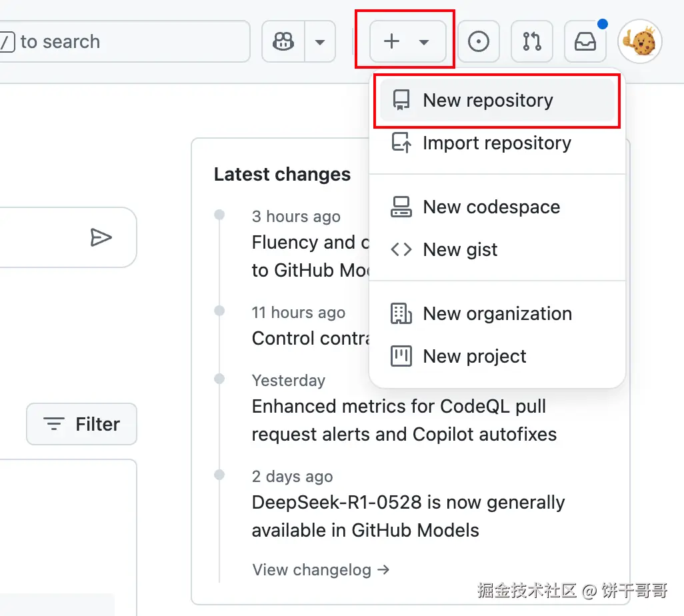Click the New organization building icon

(x=401, y=314)
